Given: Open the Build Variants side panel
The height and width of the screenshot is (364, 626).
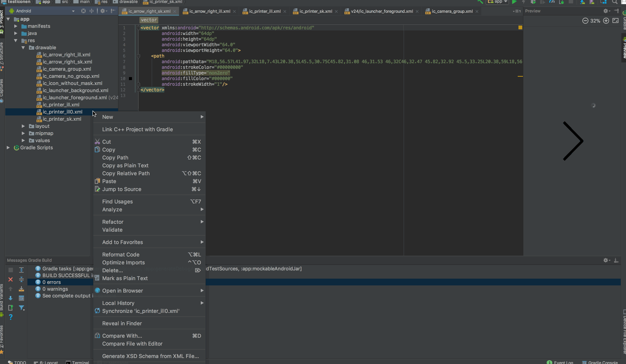Looking at the screenshot, I should (x=2, y=300).
